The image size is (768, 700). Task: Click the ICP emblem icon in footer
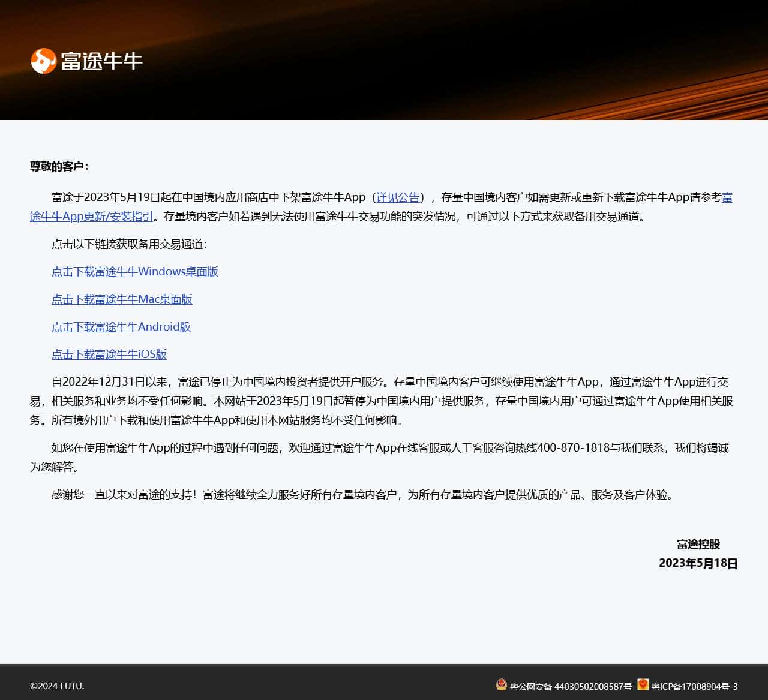coord(643,684)
